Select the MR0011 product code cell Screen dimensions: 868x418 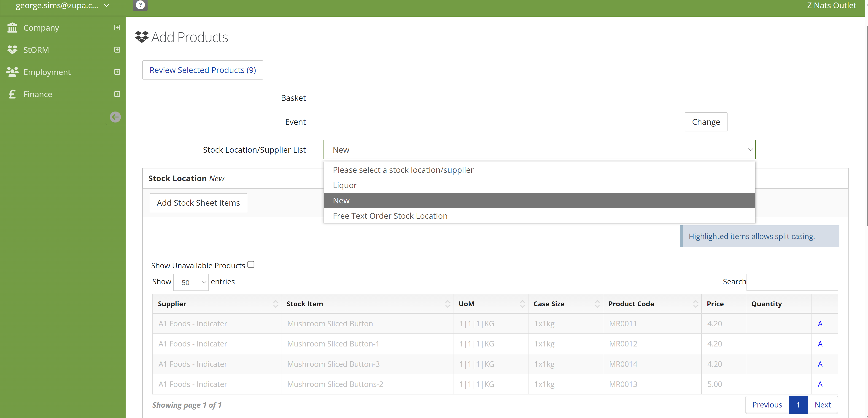click(652, 324)
